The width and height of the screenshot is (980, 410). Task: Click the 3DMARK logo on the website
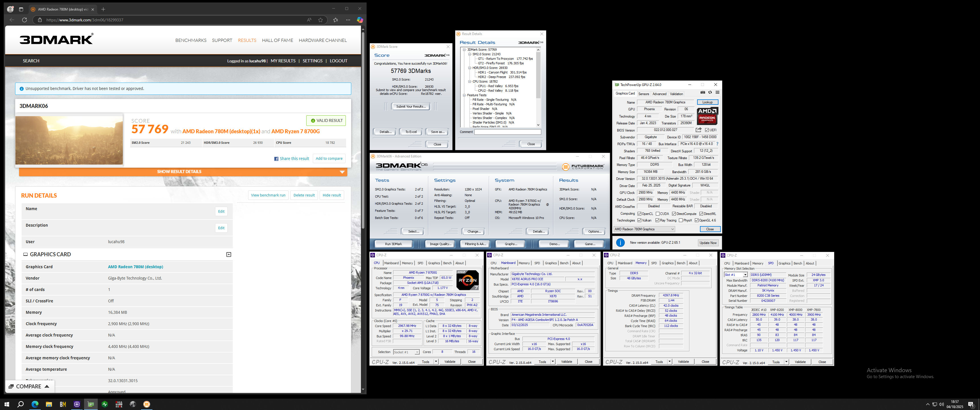click(x=56, y=39)
